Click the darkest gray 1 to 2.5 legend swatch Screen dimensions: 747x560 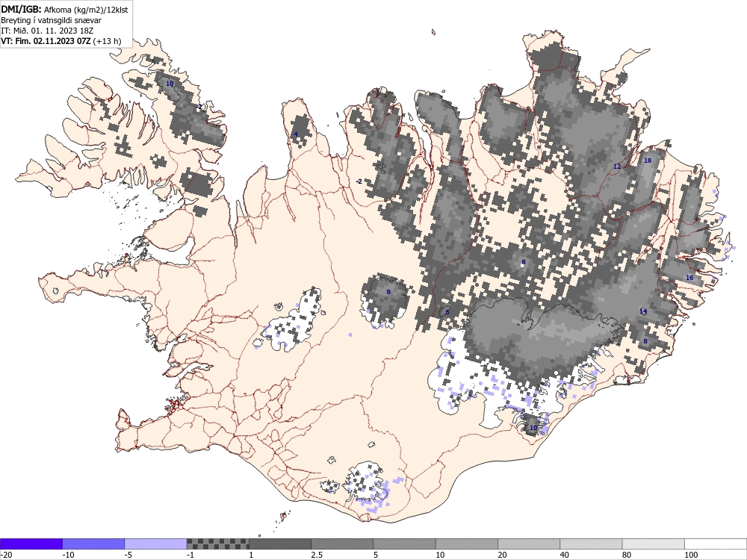[280, 544]
